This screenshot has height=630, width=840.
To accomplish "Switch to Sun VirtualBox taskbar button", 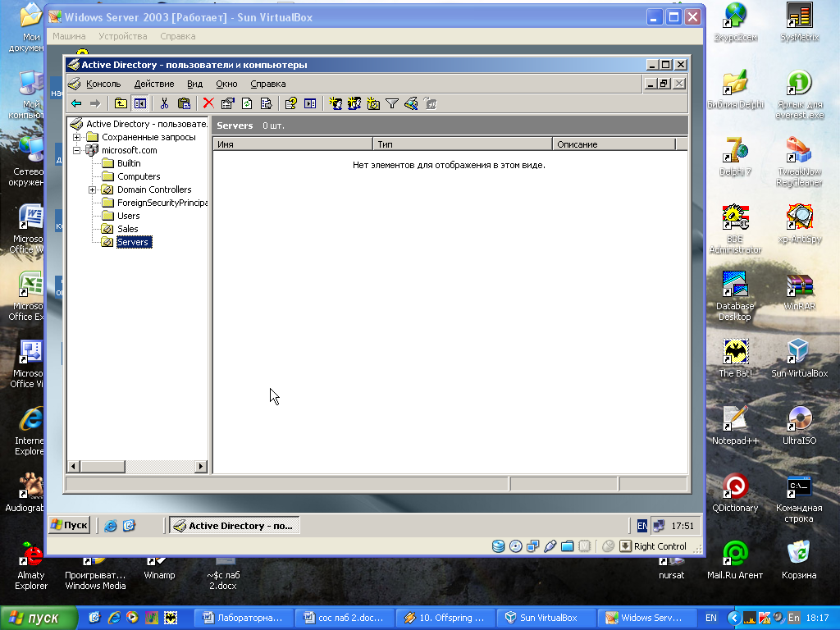I will pyautogui.click(x=548, y=618).
